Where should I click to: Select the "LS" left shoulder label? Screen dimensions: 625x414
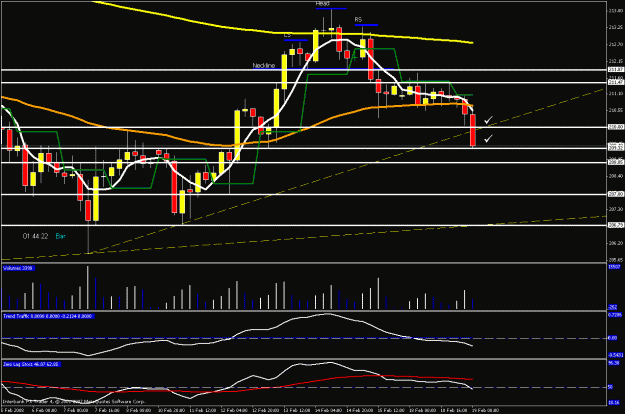tap(287, 35)
